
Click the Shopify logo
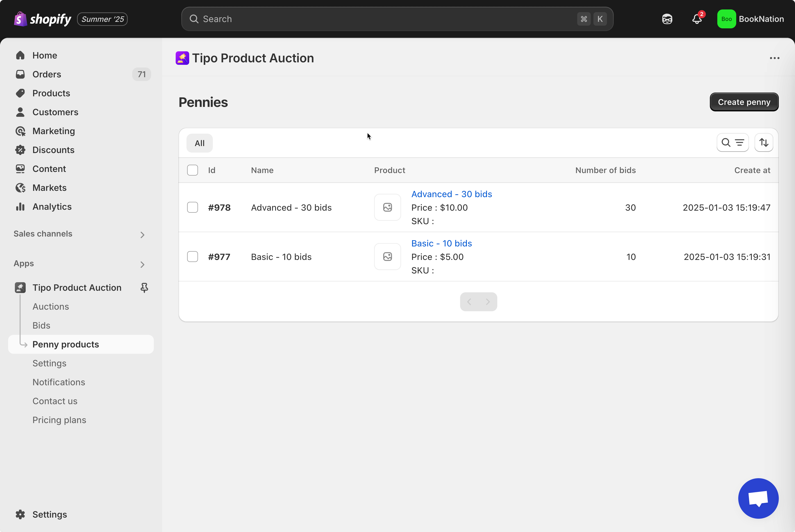point(42,19)
